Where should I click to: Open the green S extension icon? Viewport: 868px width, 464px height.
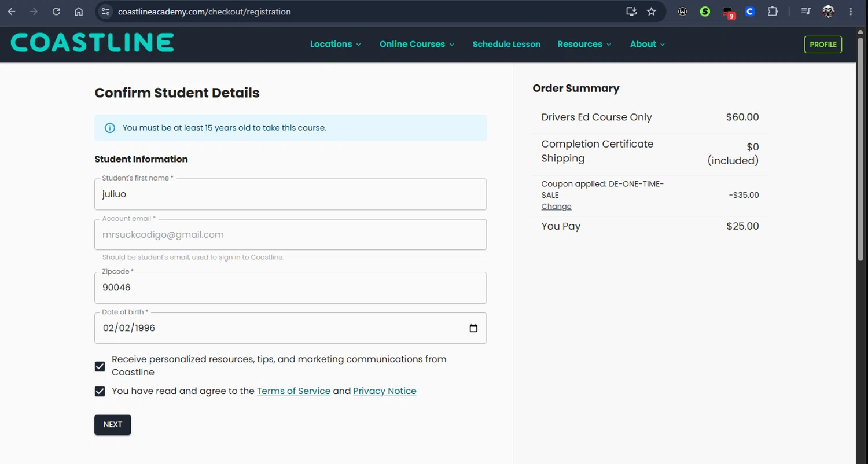(705, 12)
